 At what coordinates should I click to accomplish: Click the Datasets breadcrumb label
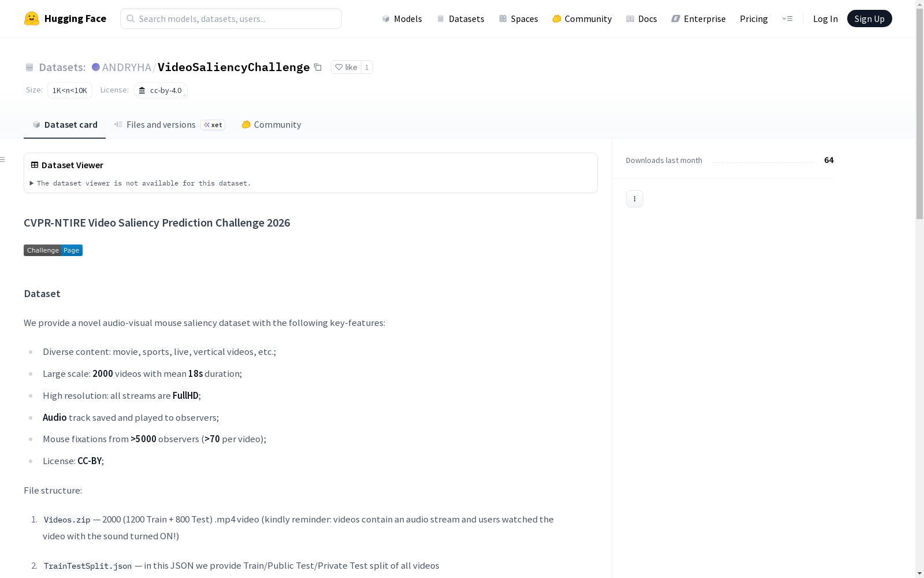coord(62,67)
